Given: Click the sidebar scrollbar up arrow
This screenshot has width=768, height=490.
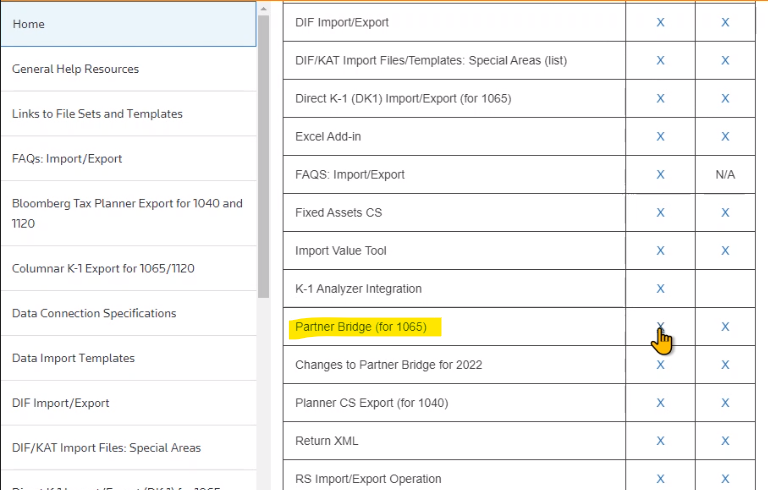Looking at the screenshot, I should point(264,9).
